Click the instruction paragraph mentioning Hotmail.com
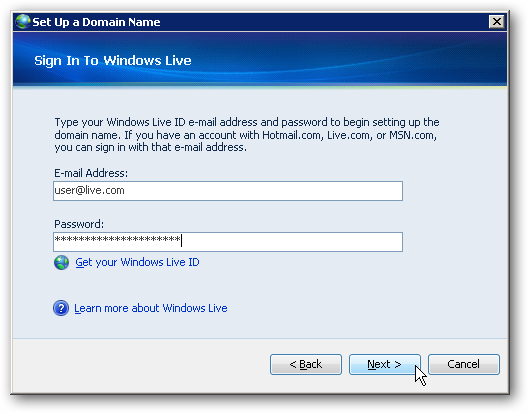This screenshot has width=528, height=413. 247,135
